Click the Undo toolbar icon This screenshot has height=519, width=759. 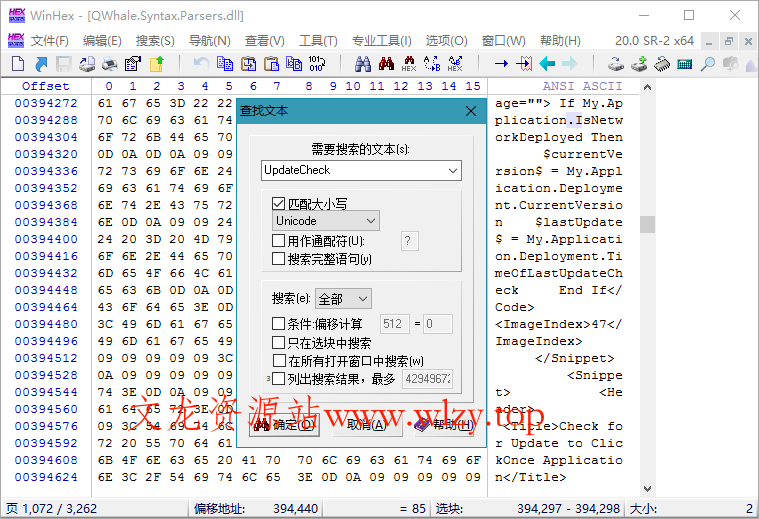pos(201,63)
